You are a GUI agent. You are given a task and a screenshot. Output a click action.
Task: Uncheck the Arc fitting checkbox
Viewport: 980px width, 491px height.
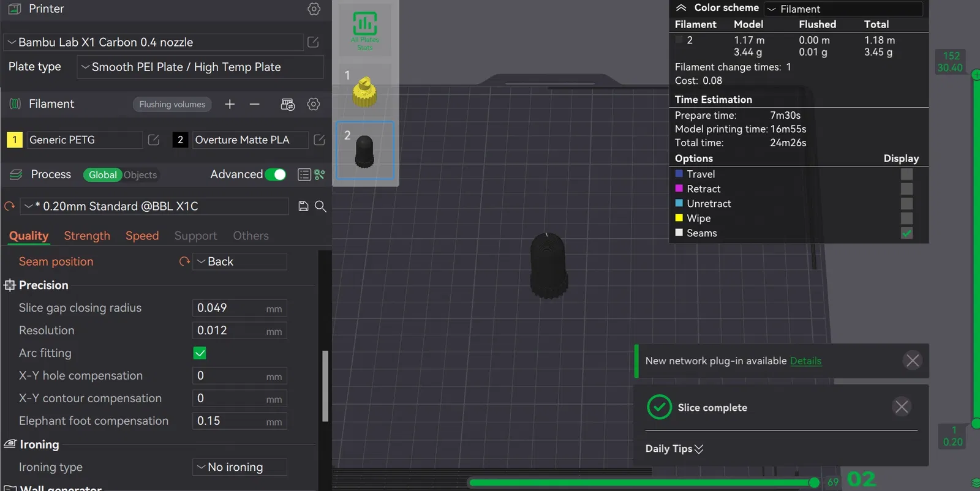click(x=200, y=353)
